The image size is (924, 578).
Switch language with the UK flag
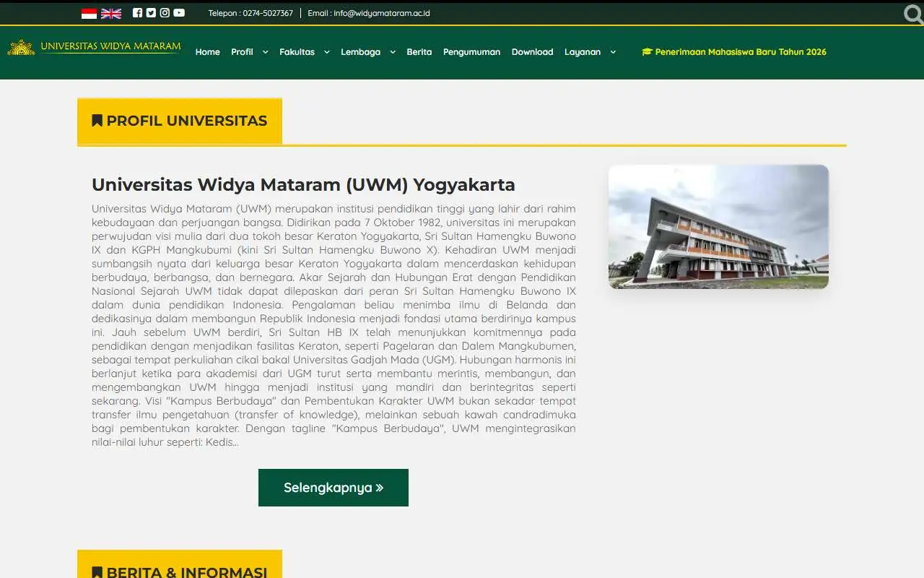coord(111,13)
